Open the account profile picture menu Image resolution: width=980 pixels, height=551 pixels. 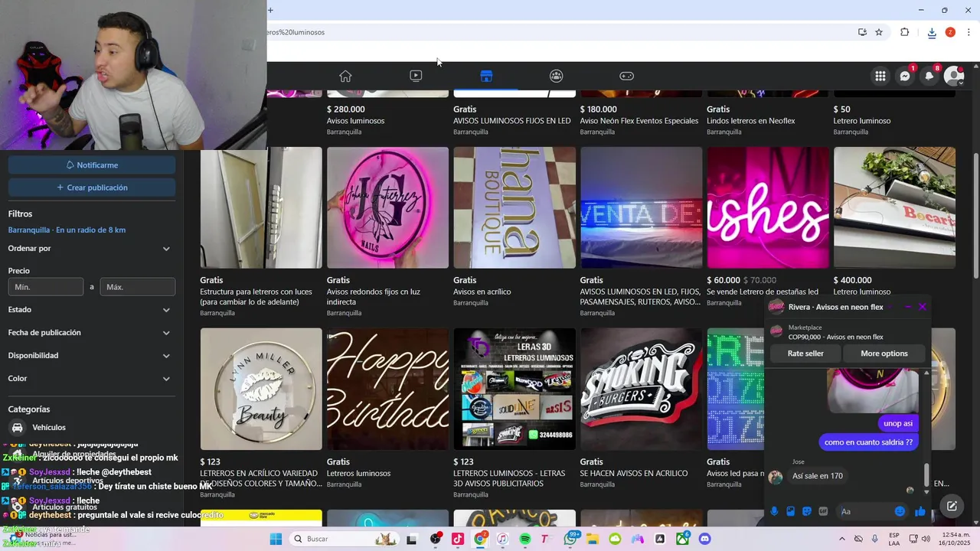point(954,76)
